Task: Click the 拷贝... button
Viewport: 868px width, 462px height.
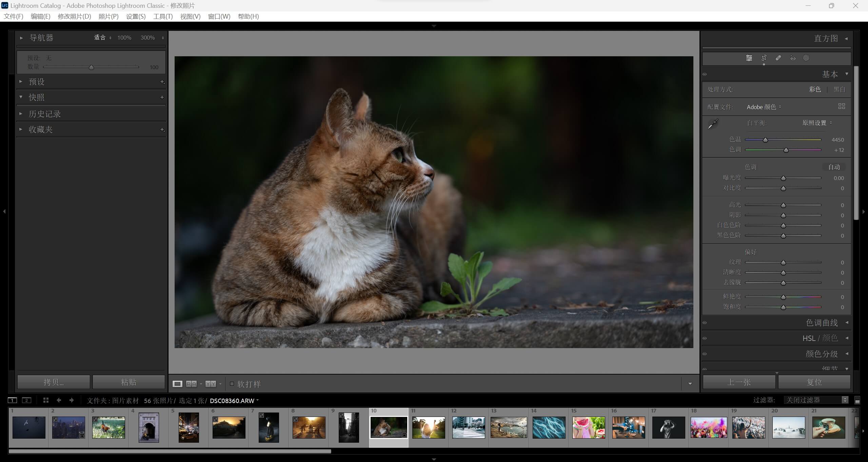Action: pyautogui.click(x=54, y=382)
